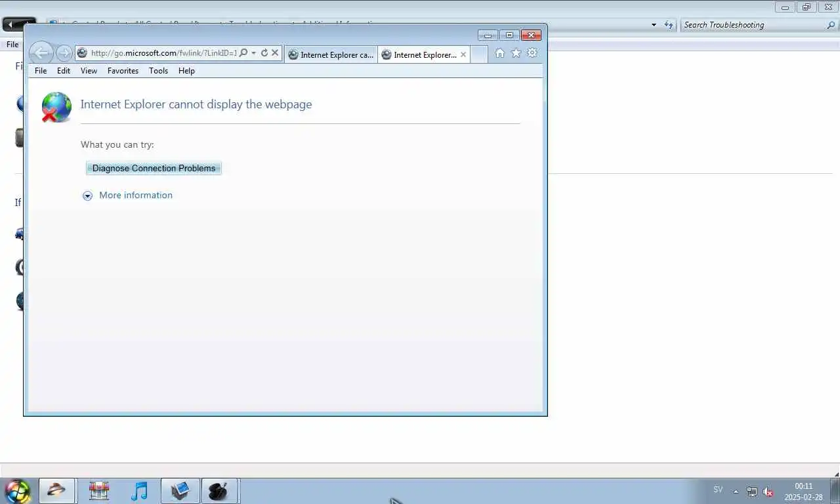This screenshot has height=504, width=840.
Task: Click the muted volume tray icon
Action: point(768,492)
